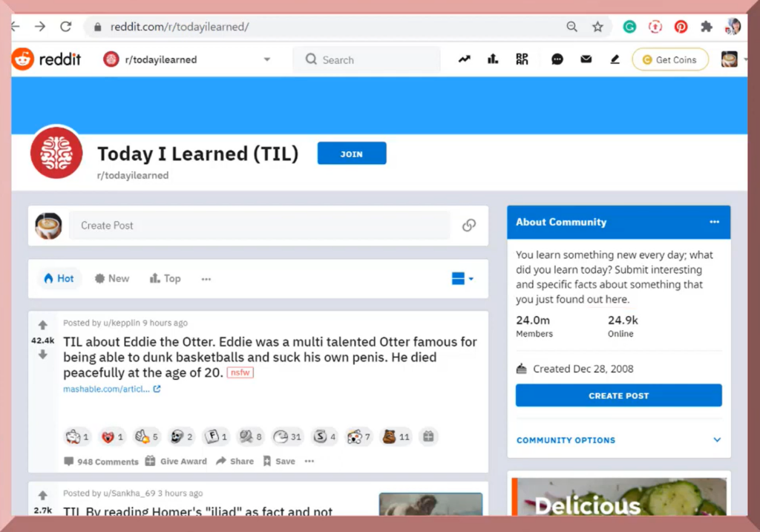Open the Reddit inbox mail icon
This screenshot has height=532, width=760.
(x=586, y=59)
